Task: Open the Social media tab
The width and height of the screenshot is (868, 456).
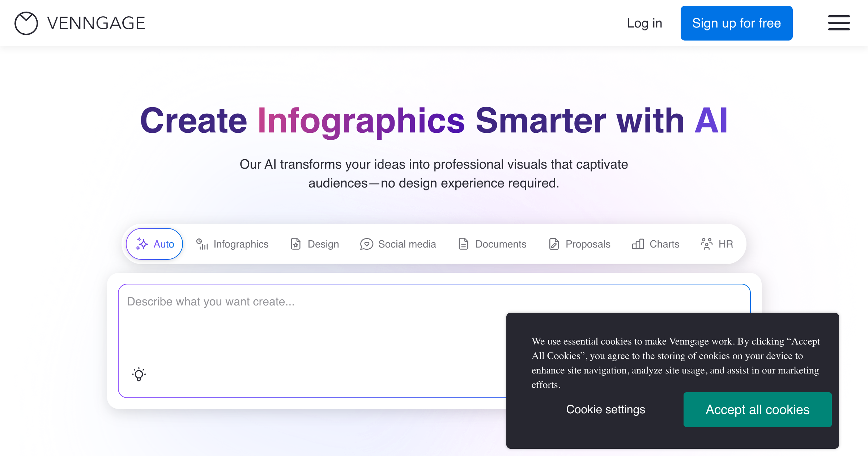Action: click(x=398, y=244)
